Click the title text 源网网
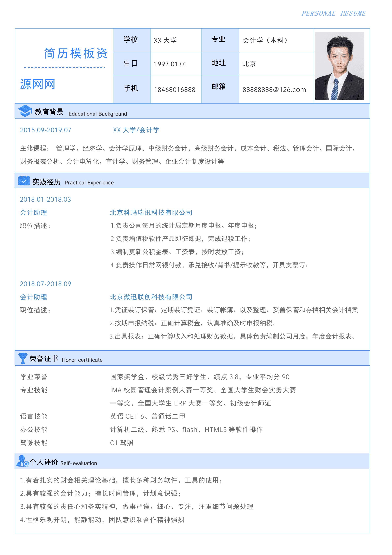Viewport: 392px width, 555px height. [38, 84]
